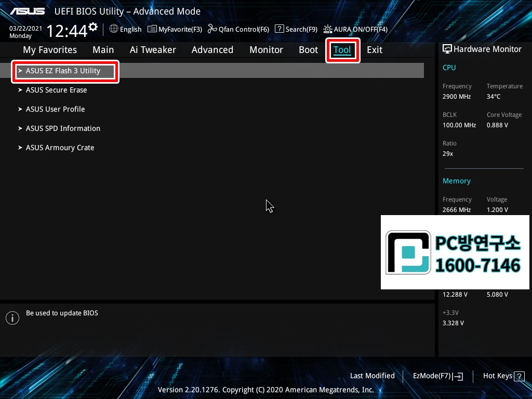Click the settings gear icon beside the clock

tap(93, 27)
